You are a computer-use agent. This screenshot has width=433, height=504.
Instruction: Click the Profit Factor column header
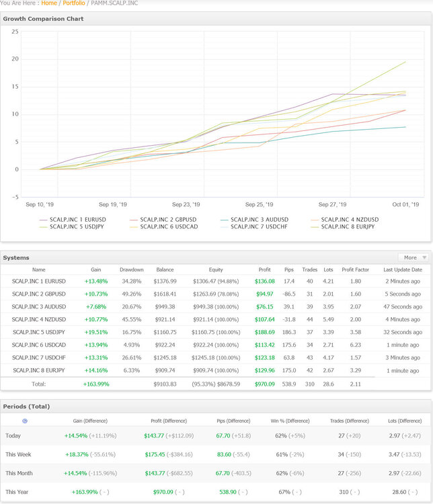(356, 269)
